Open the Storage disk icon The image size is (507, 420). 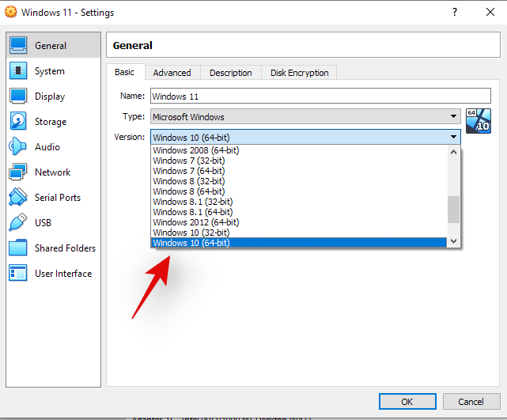click(x=18, y=122)
